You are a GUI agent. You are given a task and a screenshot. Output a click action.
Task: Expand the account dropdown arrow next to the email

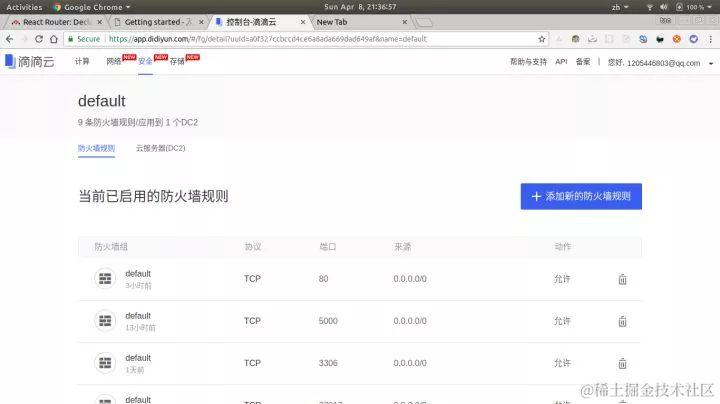coord(711,63)
